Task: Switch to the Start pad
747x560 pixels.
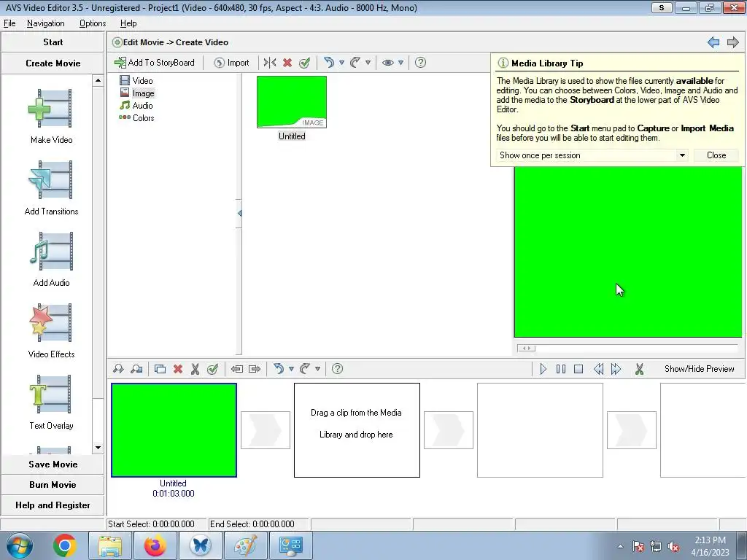Action: coord(53,42)
